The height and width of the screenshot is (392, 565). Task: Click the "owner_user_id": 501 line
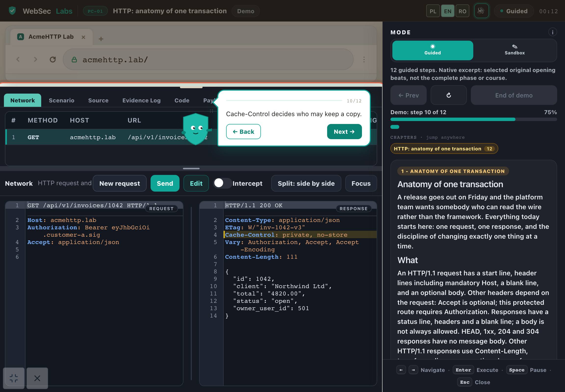pyautogui.click(x=271, y=308)
